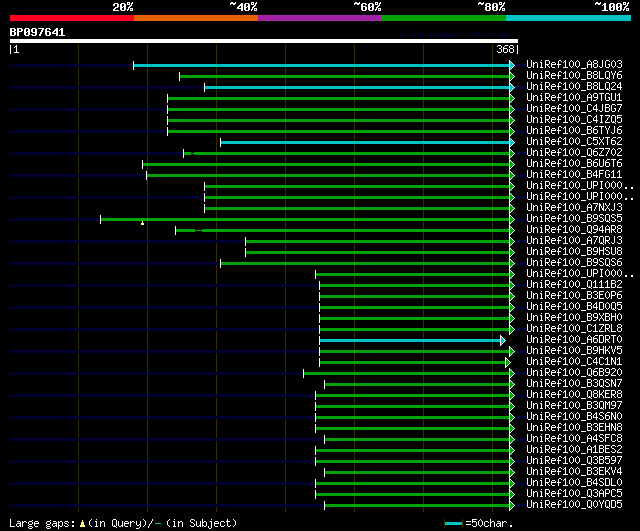Select the UniRef100_B6U6T6 label

(574, 163)
